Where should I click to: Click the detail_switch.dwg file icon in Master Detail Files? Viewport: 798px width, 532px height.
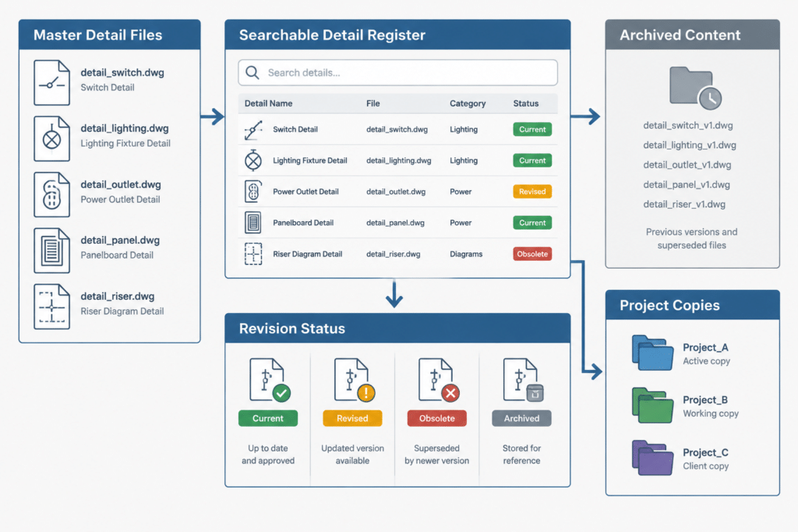pyautogui.click(x=52, y=83)
